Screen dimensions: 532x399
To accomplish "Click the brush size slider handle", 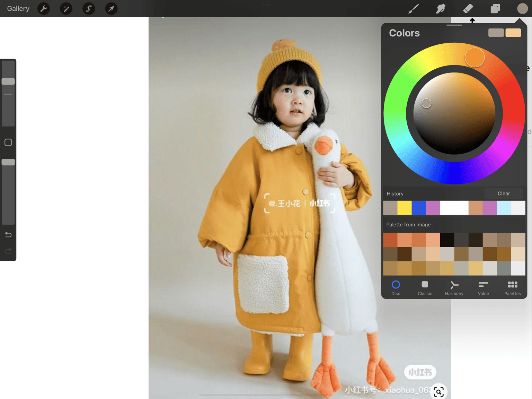I will point(8,81).
